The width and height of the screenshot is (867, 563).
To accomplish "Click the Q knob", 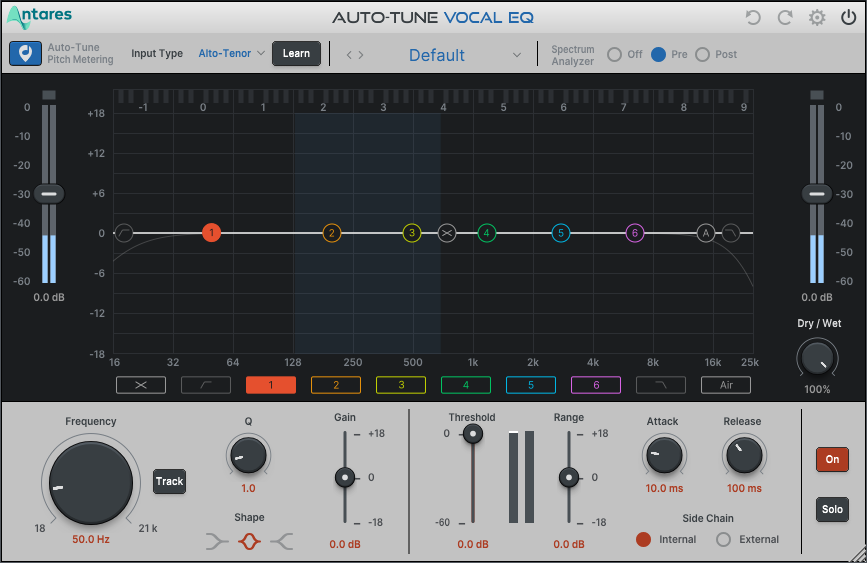I will [x=248, y=455].
